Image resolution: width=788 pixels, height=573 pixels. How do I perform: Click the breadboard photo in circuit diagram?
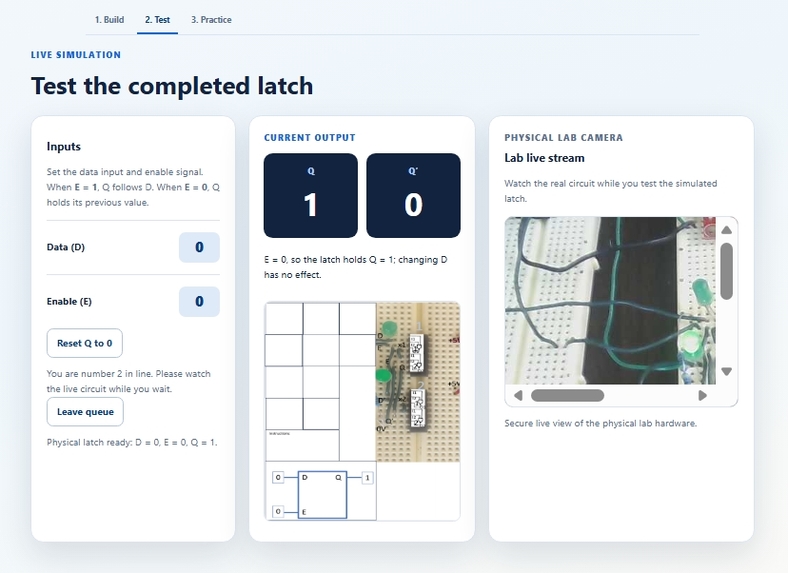coord(418,382)
